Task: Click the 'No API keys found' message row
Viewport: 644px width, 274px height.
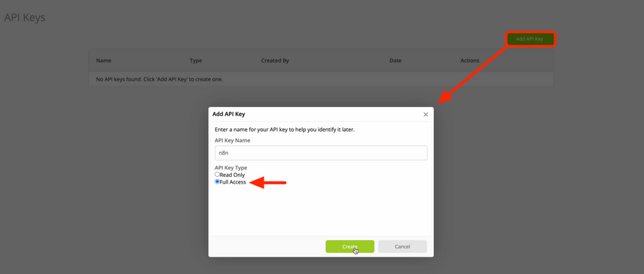Action: (x=321, y=79)
